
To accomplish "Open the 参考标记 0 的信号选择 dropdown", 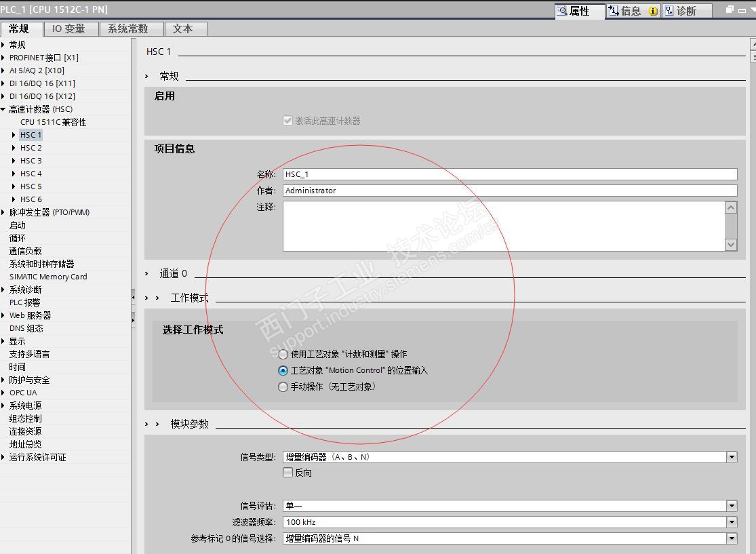I will click(x=732, y=538).
